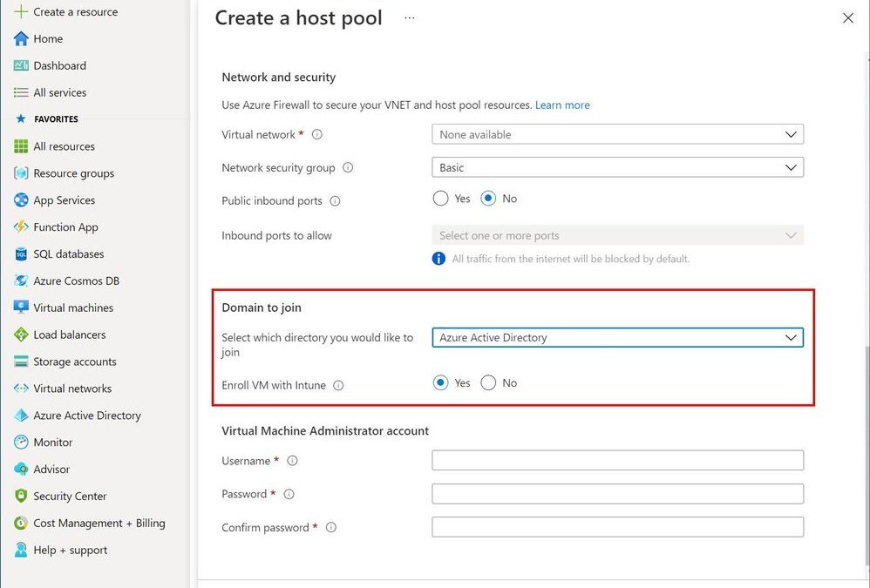Open the Advisor cloud icon

coord(21,470)
